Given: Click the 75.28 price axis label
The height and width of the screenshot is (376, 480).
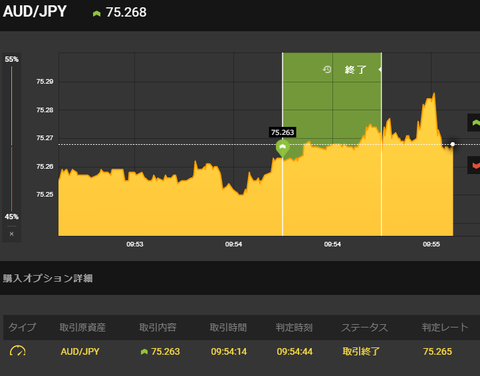Looking at the screenshot, I should click(45, 110).
